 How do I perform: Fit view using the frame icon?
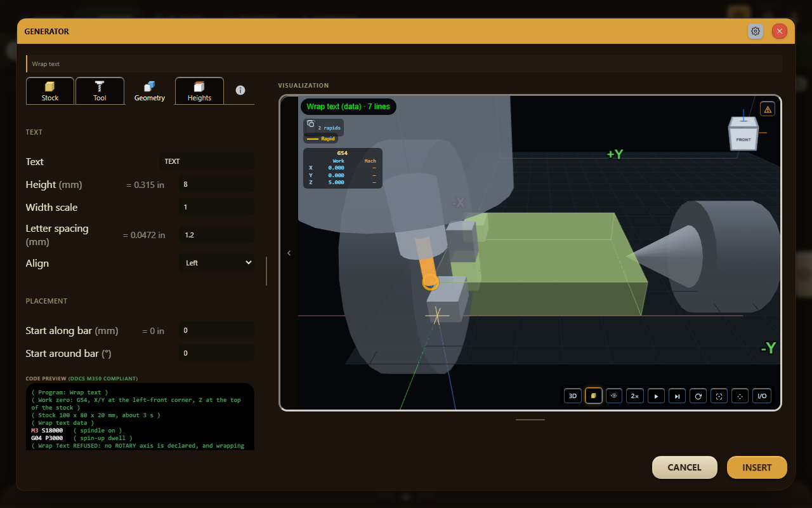(x=719, y=396)
